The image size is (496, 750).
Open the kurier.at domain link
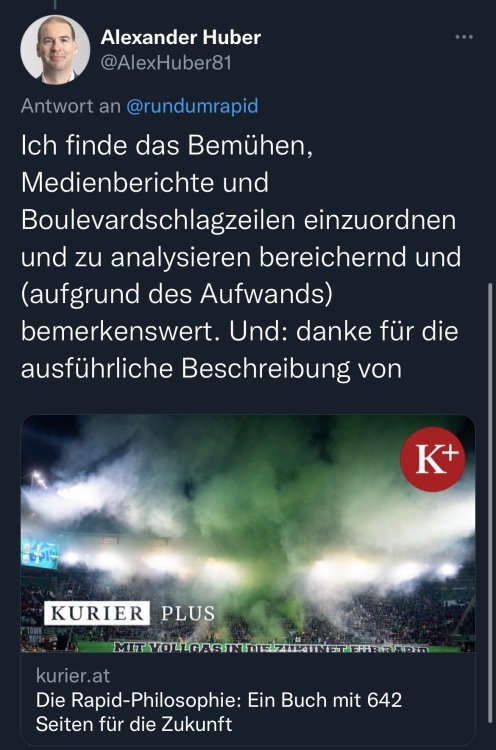(73, 676)
